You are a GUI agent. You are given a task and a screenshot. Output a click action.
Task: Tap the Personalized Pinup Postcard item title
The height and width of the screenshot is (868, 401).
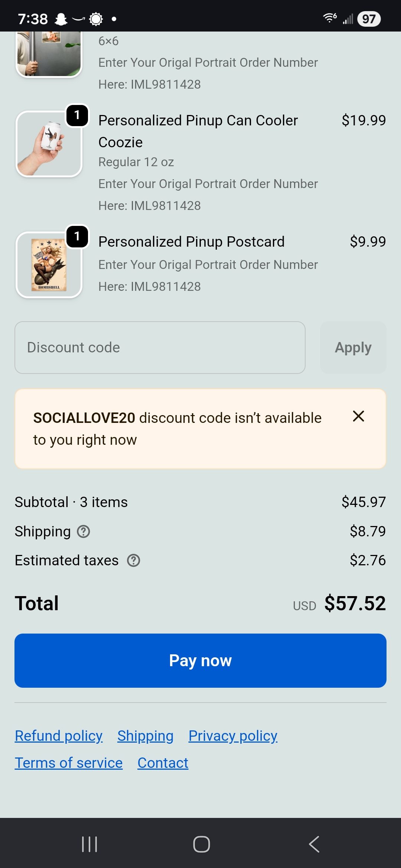[192, 241]
